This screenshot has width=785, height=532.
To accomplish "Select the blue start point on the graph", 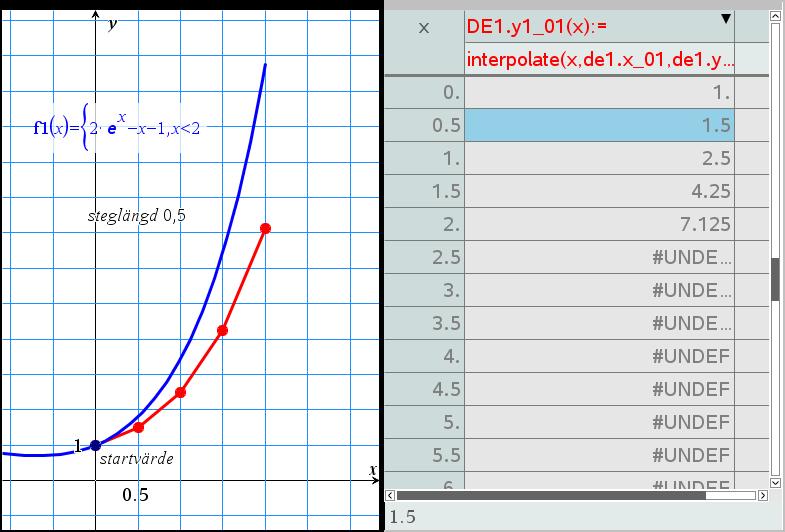I will tap(95, 445).
